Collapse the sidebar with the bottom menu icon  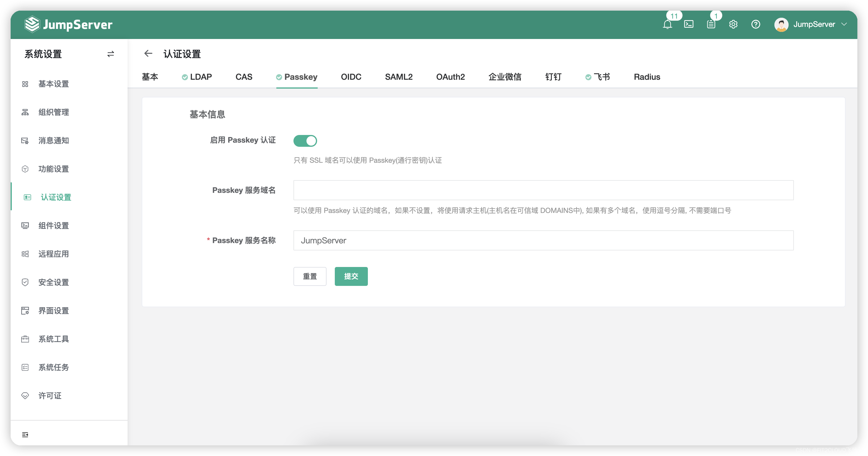25,435
